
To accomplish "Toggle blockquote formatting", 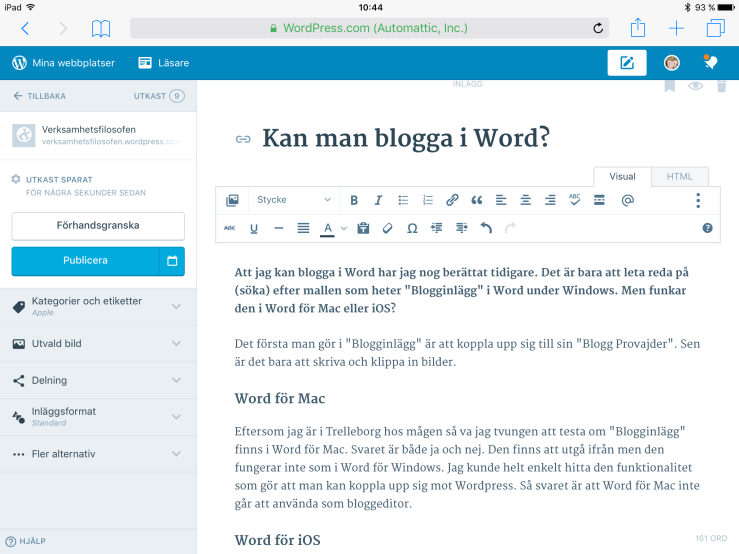I will [476, 200].
